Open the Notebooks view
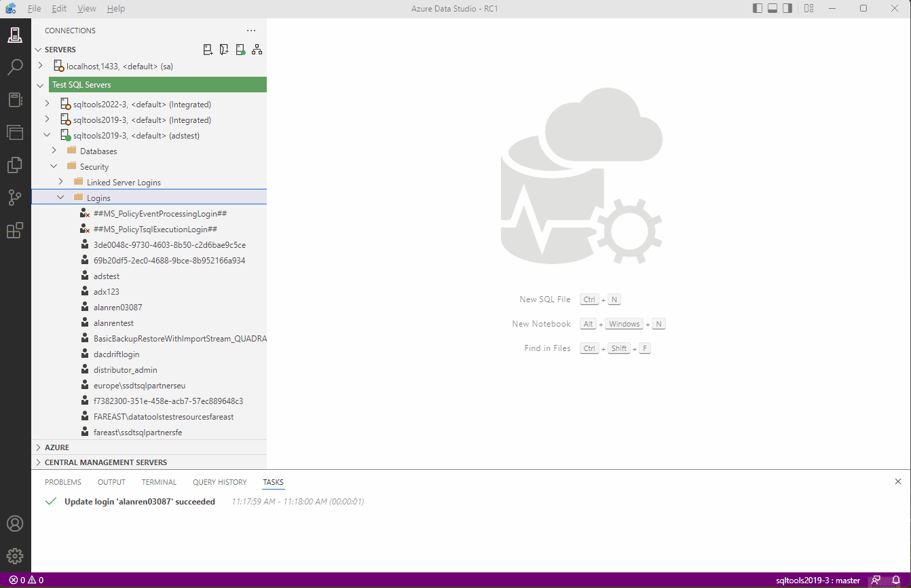The image size is (911, 588). point(15,99)
